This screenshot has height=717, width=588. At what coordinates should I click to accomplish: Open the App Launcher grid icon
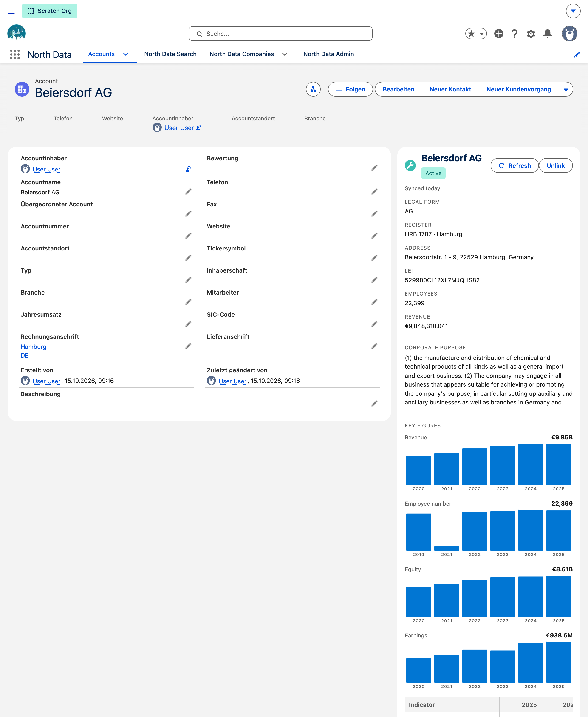15,54
